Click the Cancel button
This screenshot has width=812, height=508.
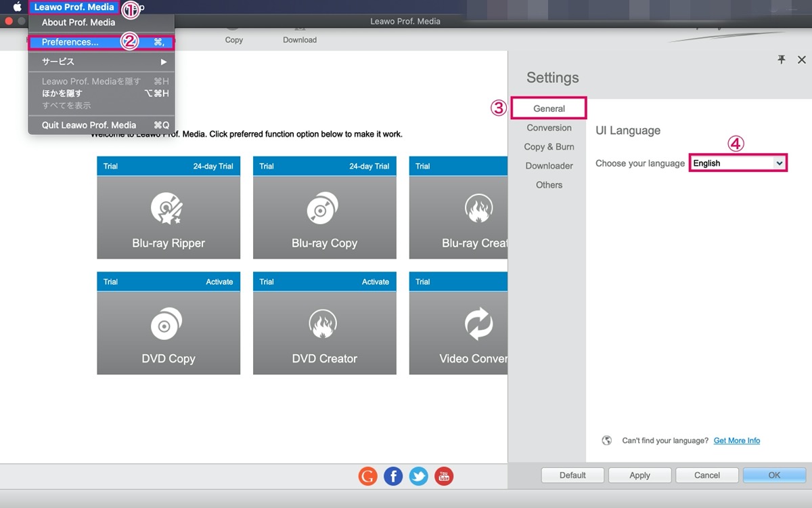coord(707,475)
